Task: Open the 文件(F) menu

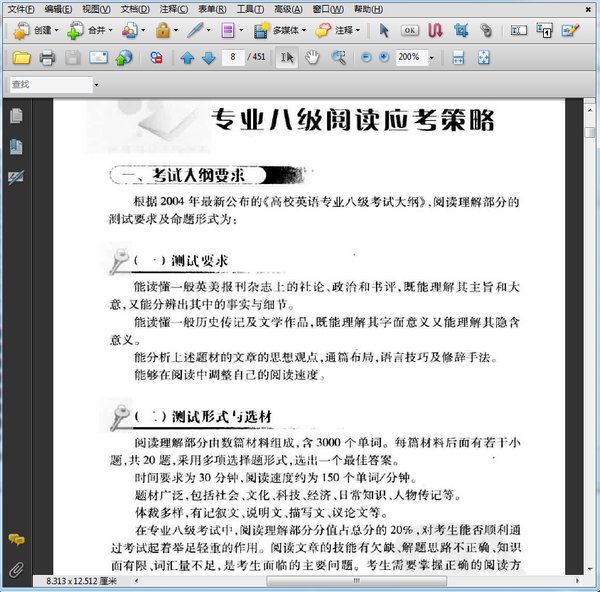Action: tap(21, 9)
